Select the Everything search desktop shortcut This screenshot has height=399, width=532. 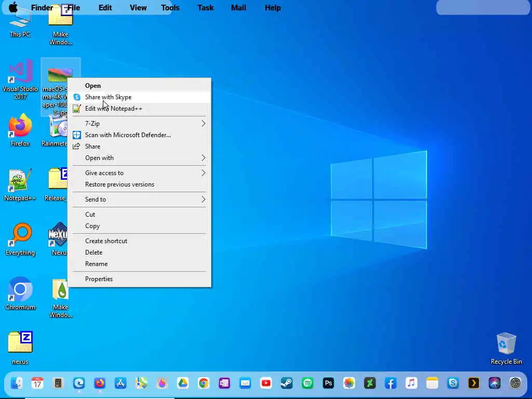tap(20, 239)
